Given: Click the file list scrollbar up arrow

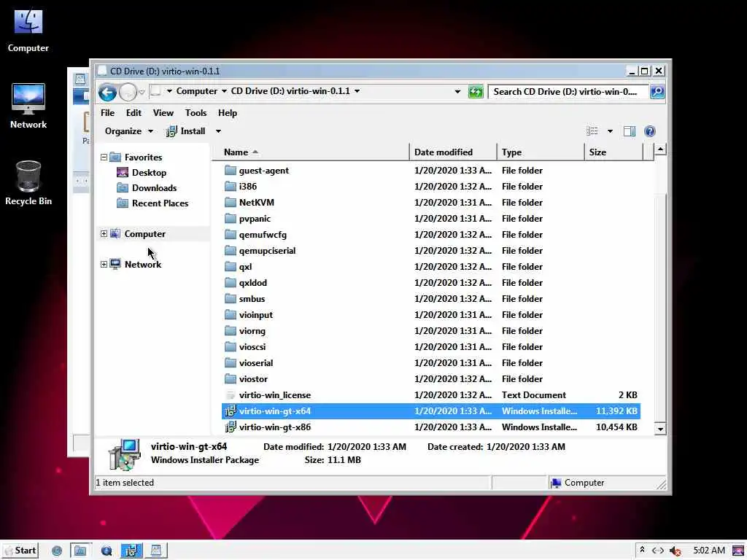Looking at the screenshot, I should pyautogui.click(x=660, y=149).
